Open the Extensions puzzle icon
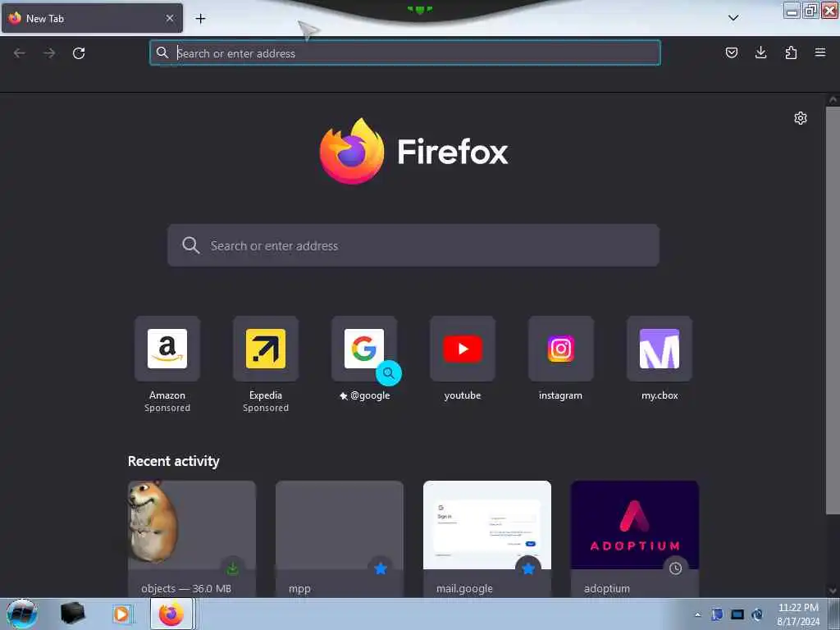Screen dimensions: 840x630 [791, 52]
